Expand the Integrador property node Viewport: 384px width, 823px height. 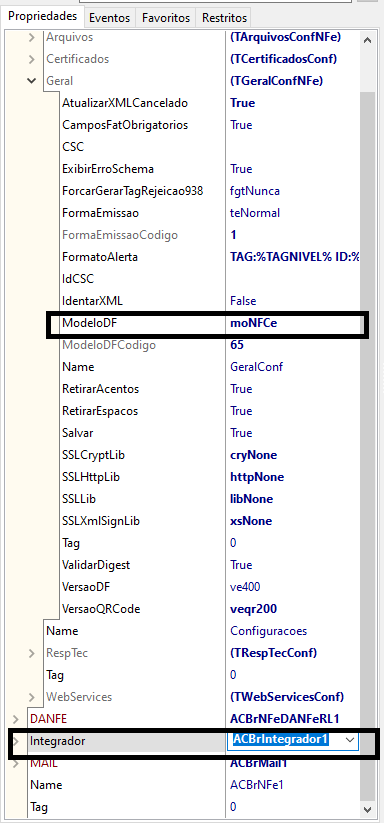[x=16, y=741]
